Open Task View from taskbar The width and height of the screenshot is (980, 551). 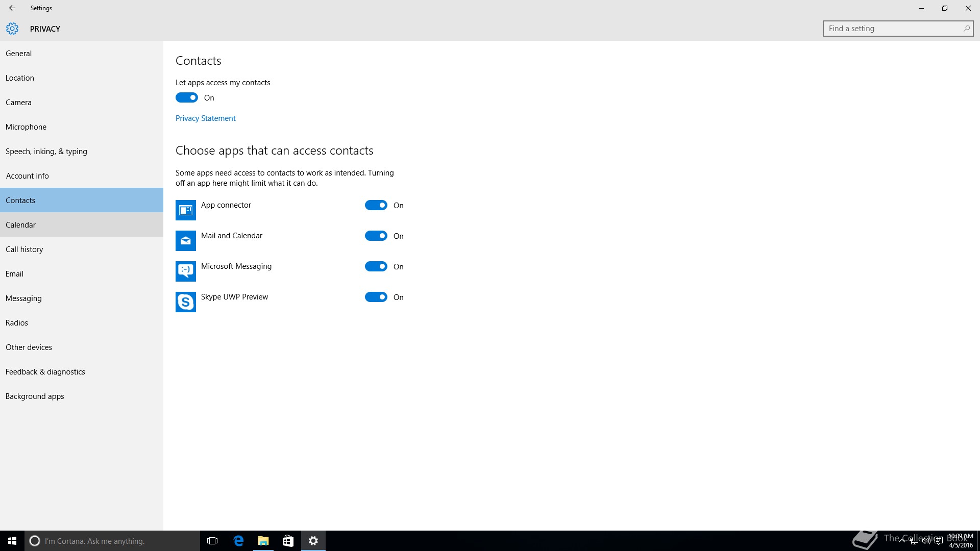click(212, 541)
